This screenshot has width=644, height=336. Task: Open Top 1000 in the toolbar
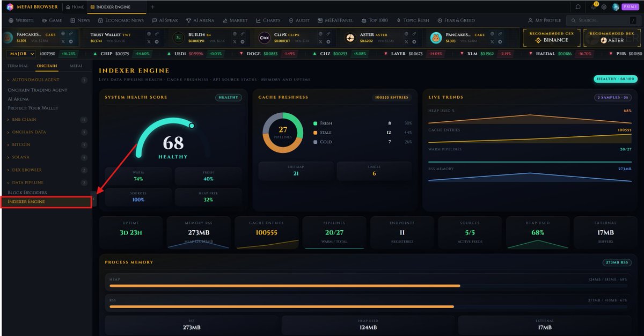tap(374, 20)
